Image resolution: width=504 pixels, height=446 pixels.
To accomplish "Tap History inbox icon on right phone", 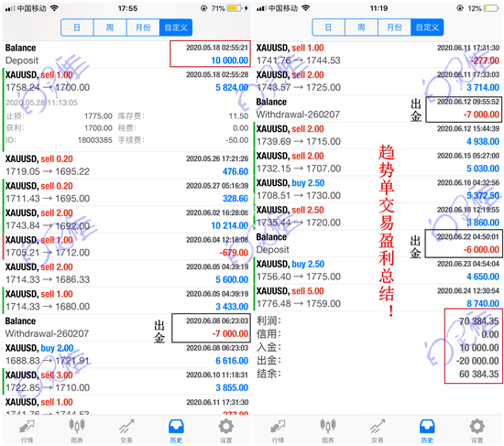I will point(427,431).
